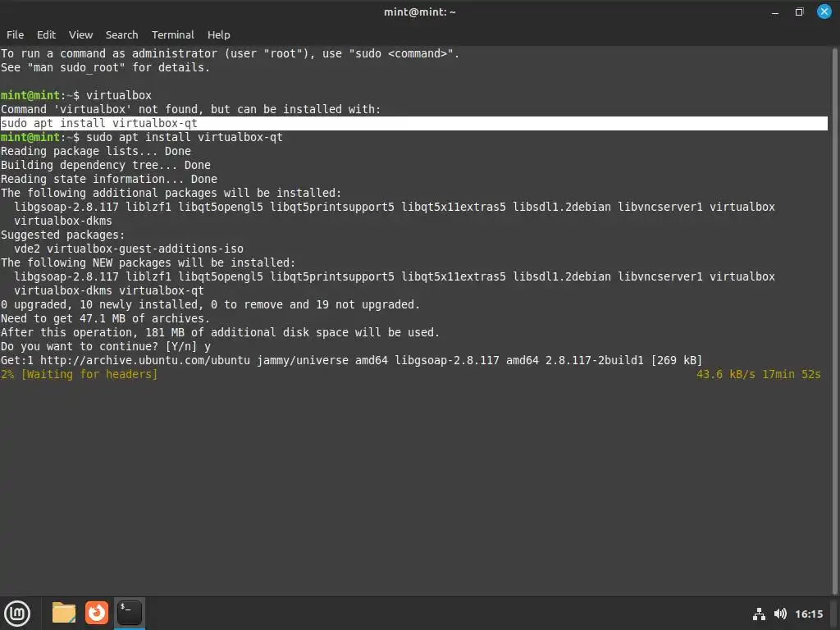Click the '43.6 kB/s 17min 52s' download speed
The width and height of the screenshot is (840, 630).
(758, 374)
